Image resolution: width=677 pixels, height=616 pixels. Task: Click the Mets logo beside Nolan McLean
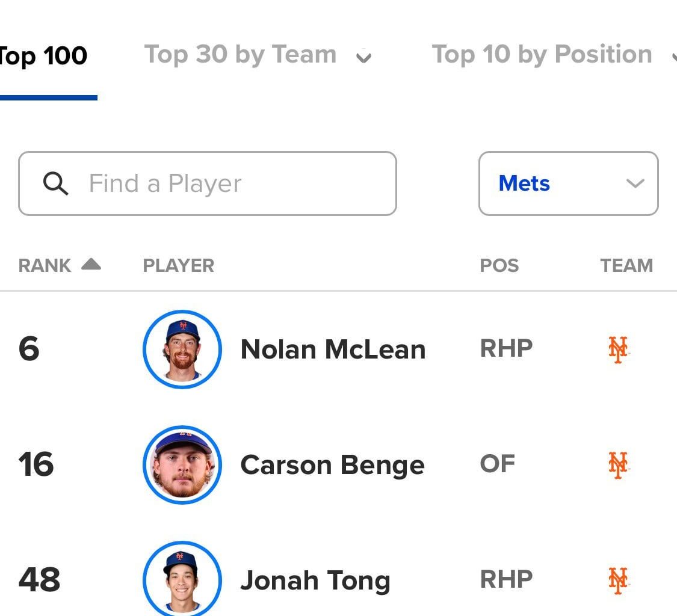pos(617,348)
